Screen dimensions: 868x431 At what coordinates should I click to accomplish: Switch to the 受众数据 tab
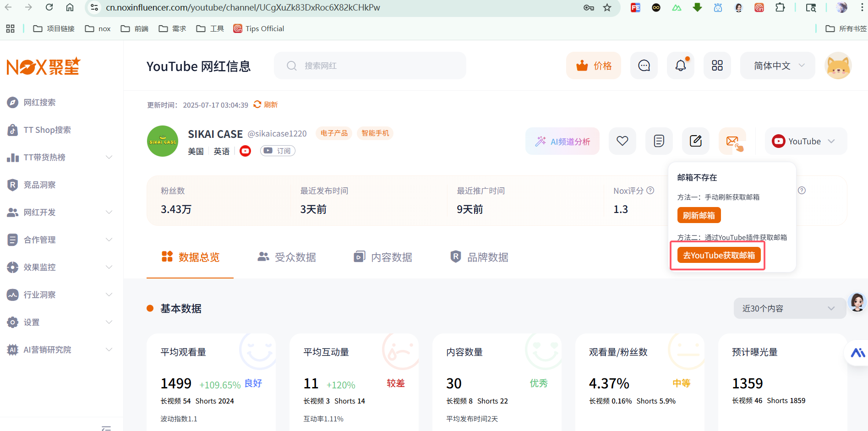[x=287, y=257]
